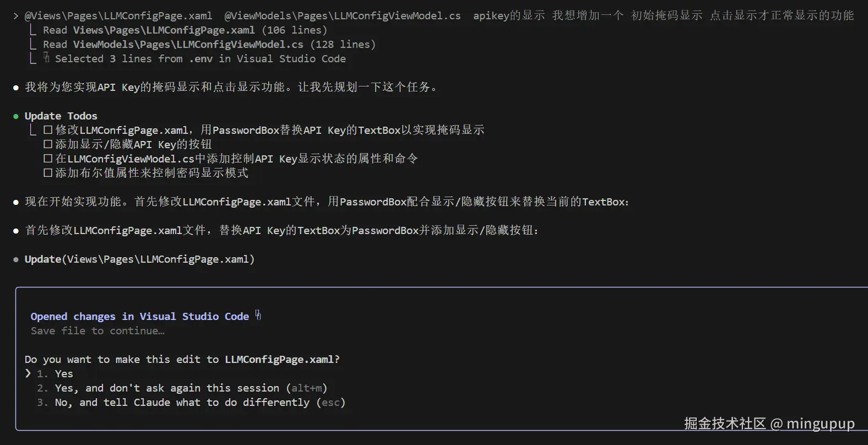
Task: Click the Save file to continue text
Action: 97,330
